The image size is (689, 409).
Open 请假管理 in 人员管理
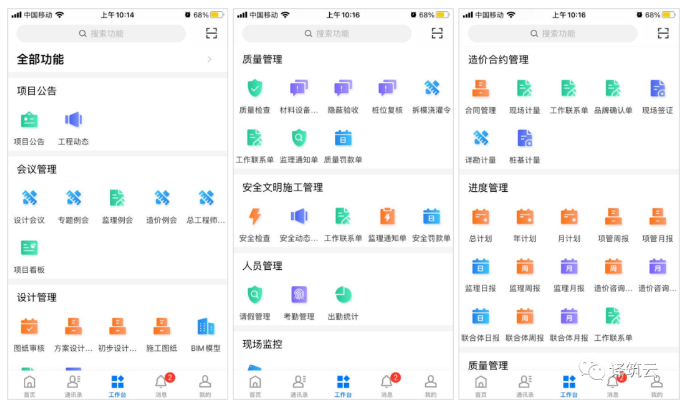pos(255,295)
